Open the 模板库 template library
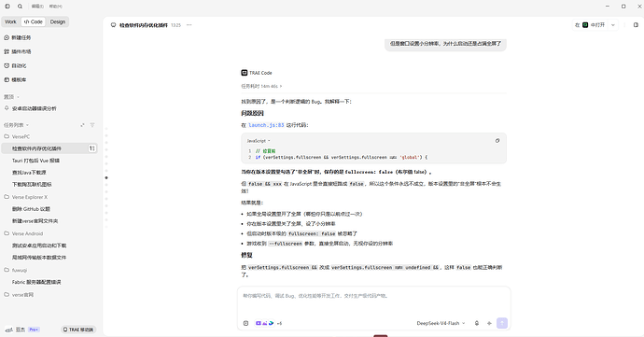 (x=15, y=79)
